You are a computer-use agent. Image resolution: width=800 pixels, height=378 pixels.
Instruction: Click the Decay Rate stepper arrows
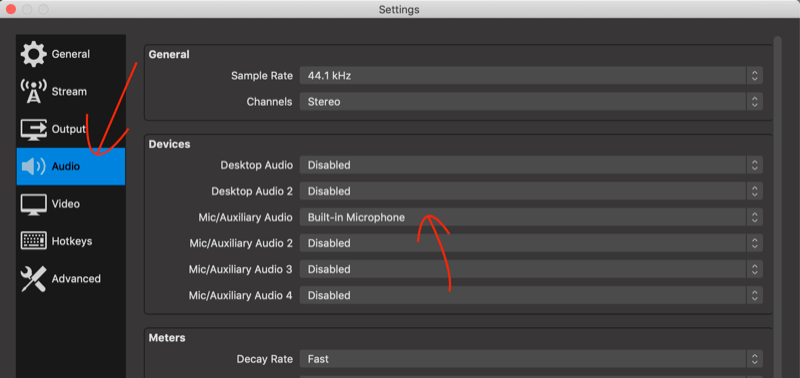[755, 359]
